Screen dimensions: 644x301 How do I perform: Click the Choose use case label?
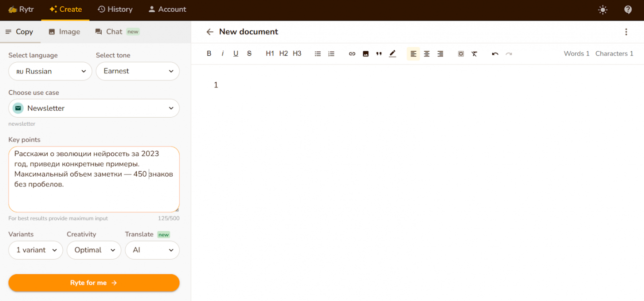[x=34, y=93]
